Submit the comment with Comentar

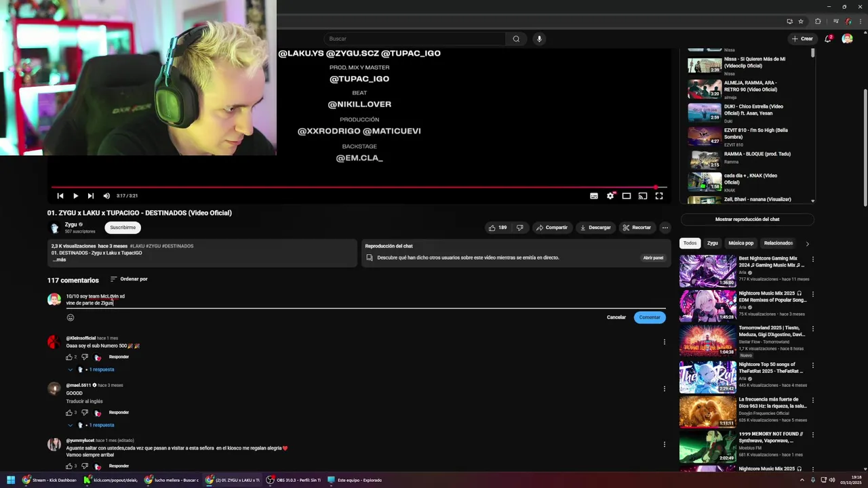pos(650,317)
